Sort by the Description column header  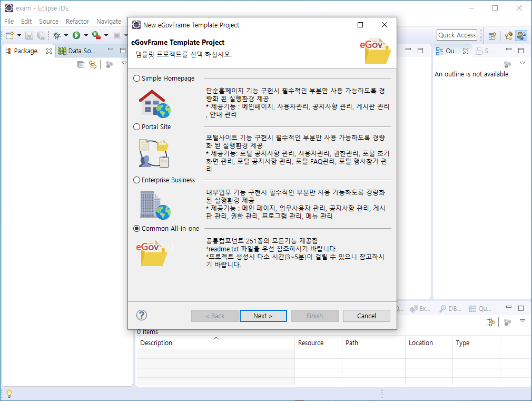click(216, 343)
